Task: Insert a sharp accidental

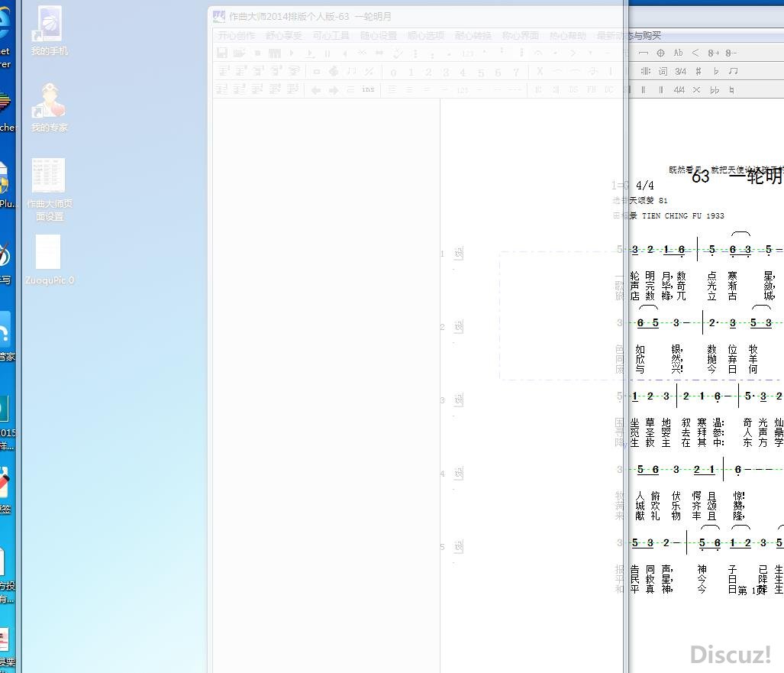Action: pyautogui.click(x=699, y=72)
